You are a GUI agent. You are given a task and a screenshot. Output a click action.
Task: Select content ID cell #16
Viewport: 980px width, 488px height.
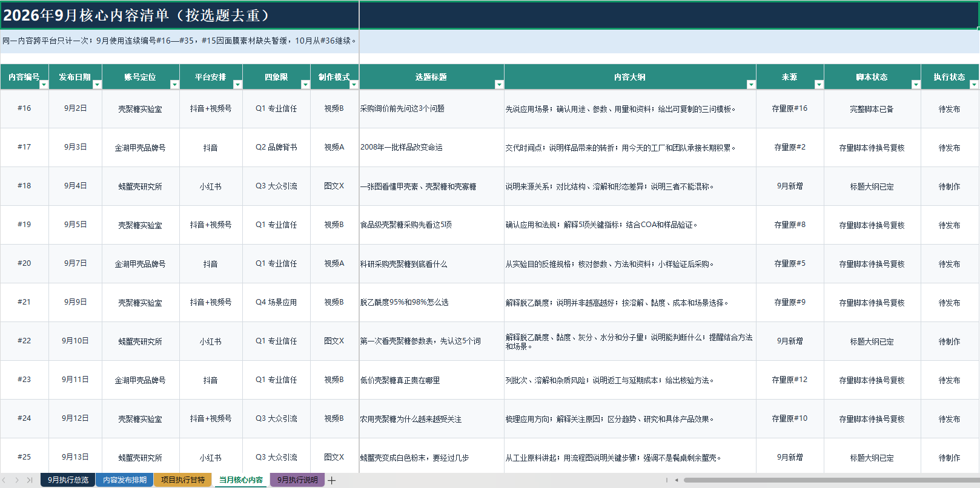coord(24,108)
